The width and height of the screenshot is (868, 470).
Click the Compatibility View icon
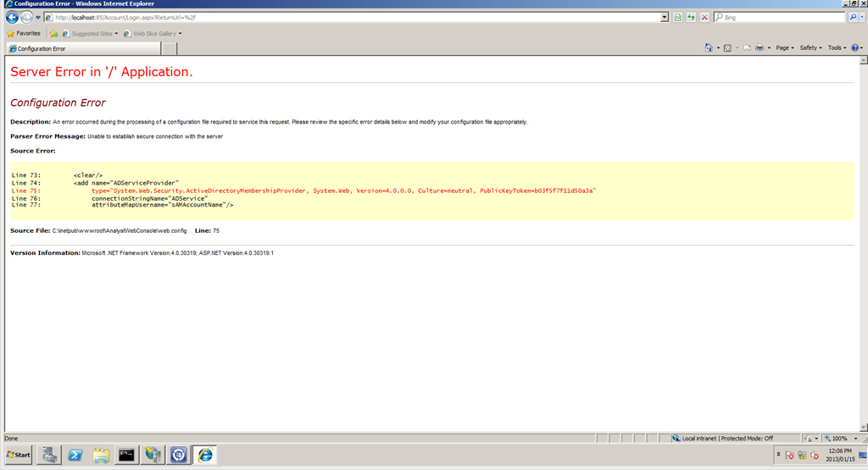(678, 17)
